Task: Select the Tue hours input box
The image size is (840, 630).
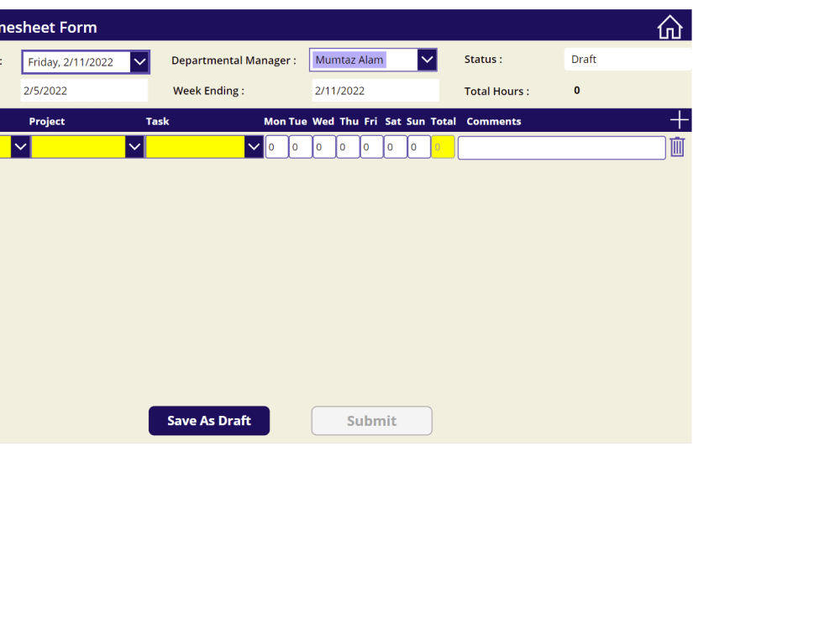Action: pos(300,146)
